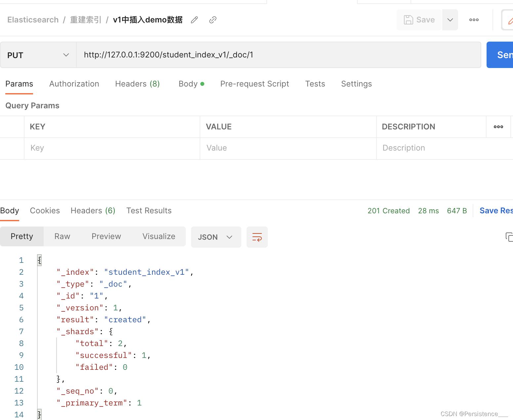The height and width of the screenshot is (420, 513).
Task: Click the Elasticsearch breadcrumb link
Action: tap(33, 20)
